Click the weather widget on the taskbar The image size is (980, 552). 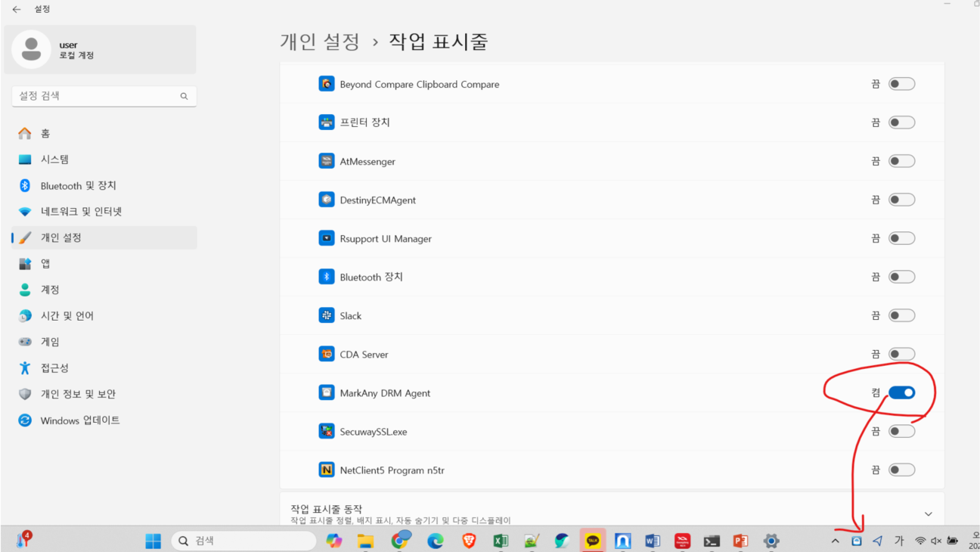[23, 539]
